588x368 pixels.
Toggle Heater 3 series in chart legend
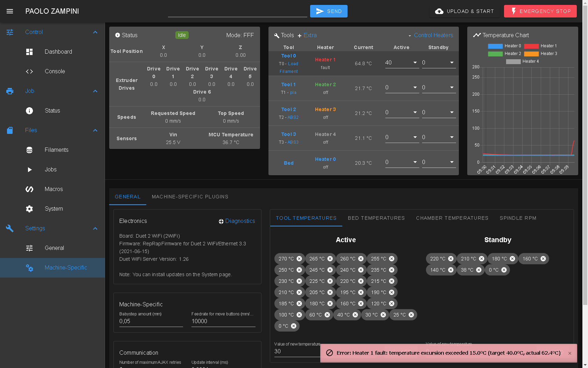tap(540, 54)
